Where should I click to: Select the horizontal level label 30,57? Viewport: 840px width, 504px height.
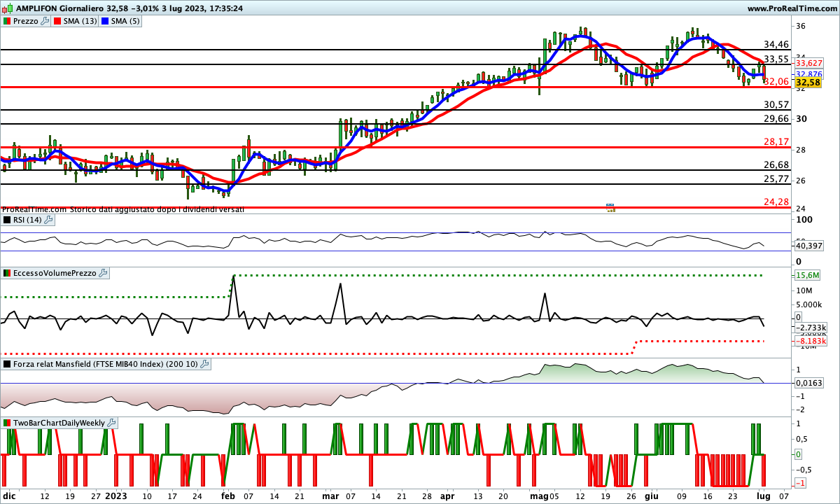776,104
